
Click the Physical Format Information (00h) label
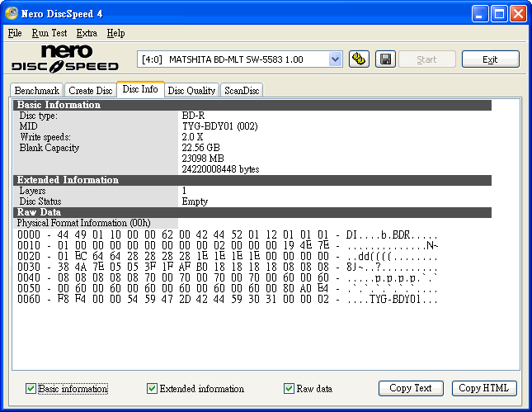click(83, 223)
